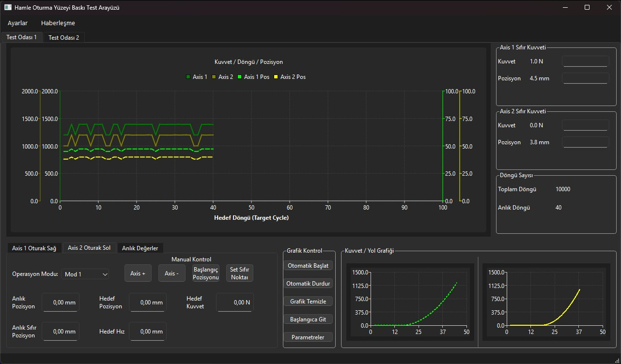Click Axis 2 Sıfır Kuvveti Kuvvet field
This screenshot has height=364, width=621.
pos(585,125)
